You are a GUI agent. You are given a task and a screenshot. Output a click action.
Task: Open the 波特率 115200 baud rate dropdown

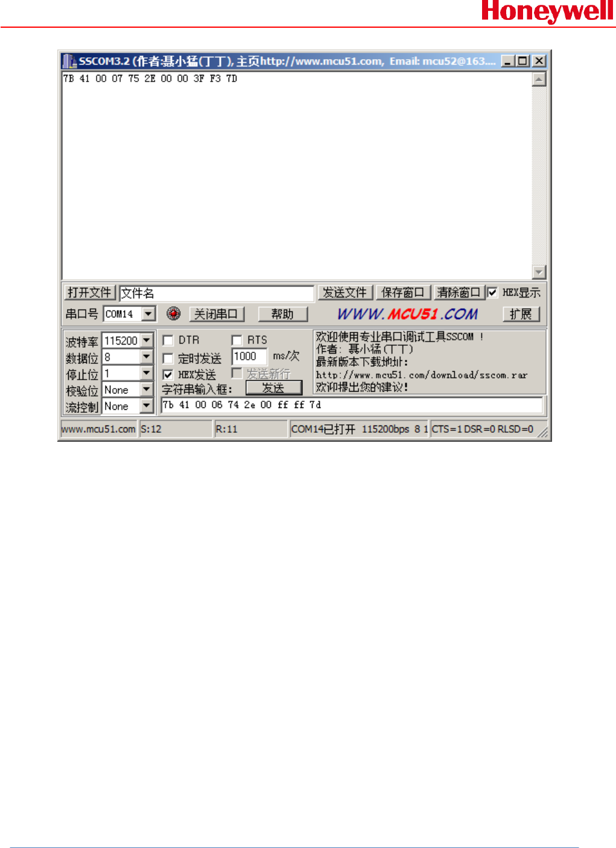point(147,340)
